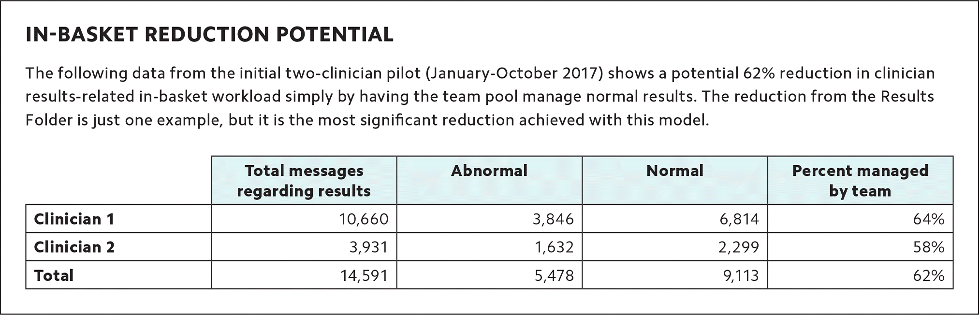The height and width of the screenshot is (315, 980).
Task: Click the cell showing 10,660
Action: [x=364, y=219]
